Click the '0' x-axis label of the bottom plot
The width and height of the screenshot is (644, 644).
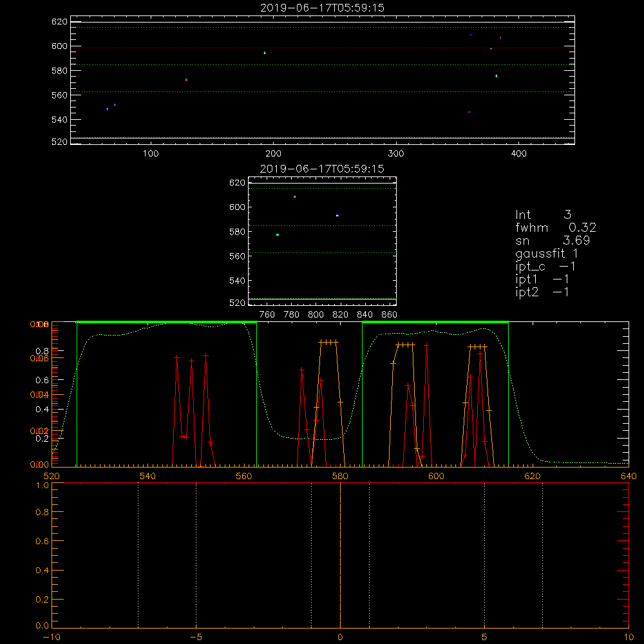pos(340,638)
